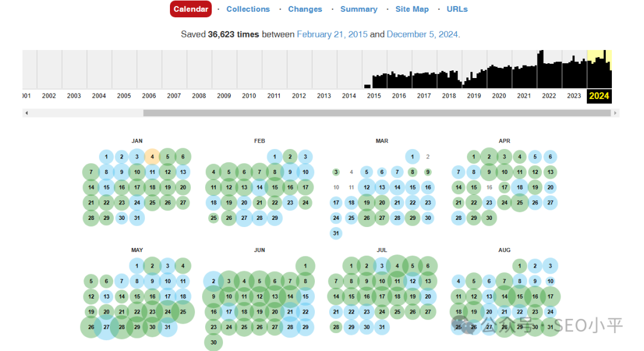Select the April 25 snapshot bubble

(x=519, y=203)
